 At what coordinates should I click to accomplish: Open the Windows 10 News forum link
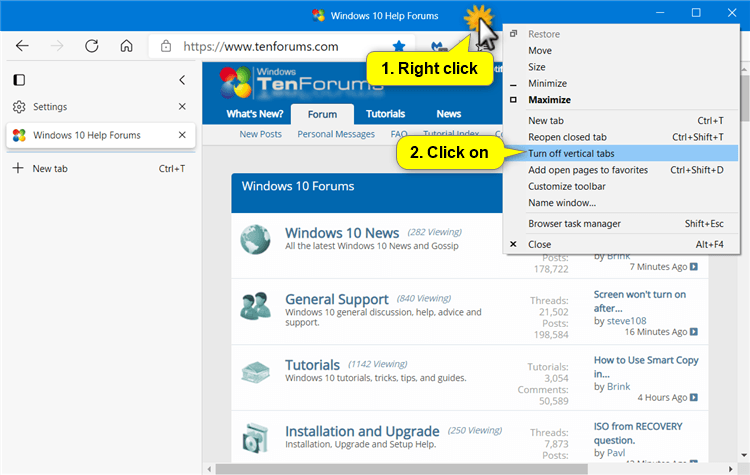click(342, 233)
